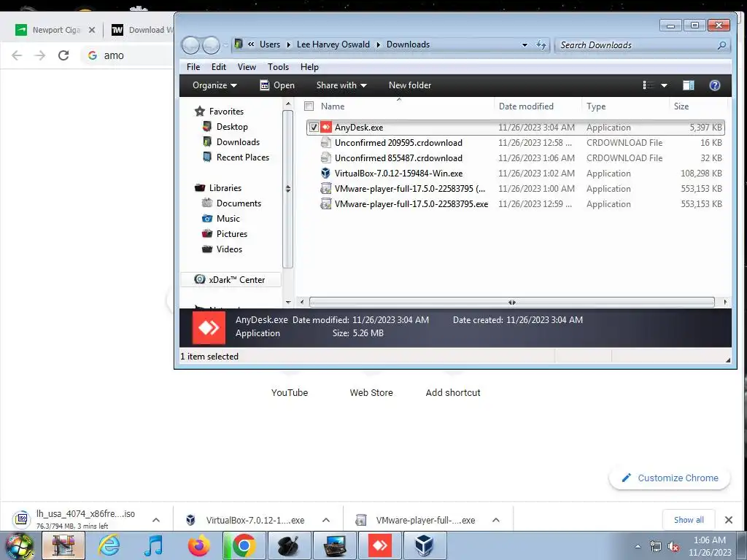747x560 pixels.
Task: Switch to Chrome in the taskbar
Action: (x=244, y=545)
